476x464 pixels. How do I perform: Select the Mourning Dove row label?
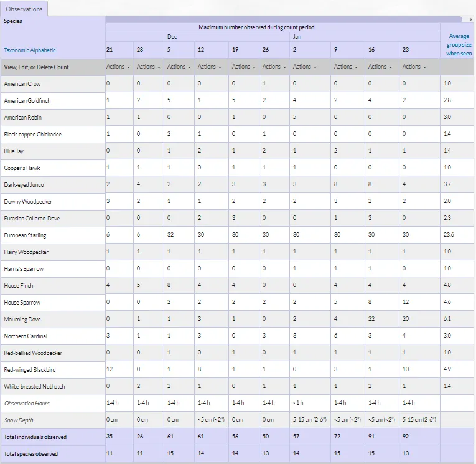22,320
